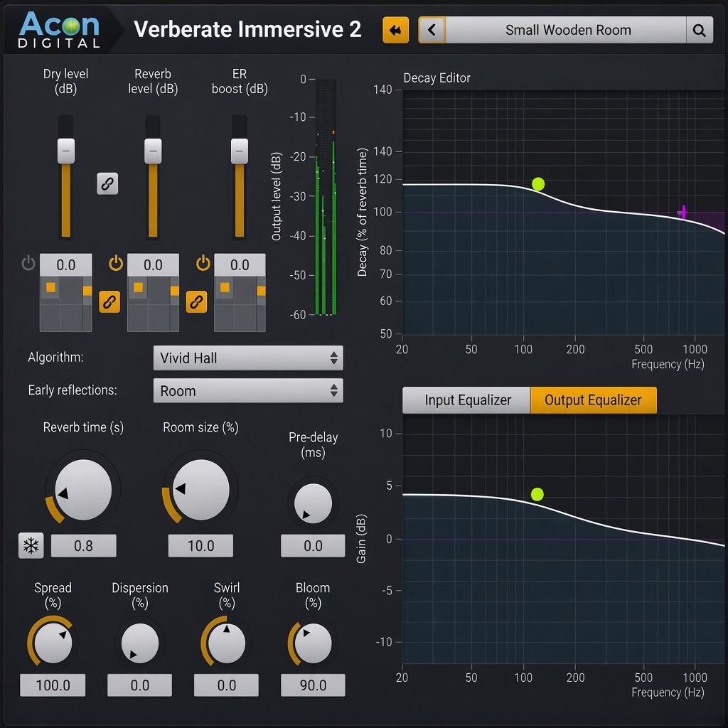The image size is (728, 728).
Task: Open the Algorithm dropdown showing Vivid Hall
Action: tap(248, 358)
